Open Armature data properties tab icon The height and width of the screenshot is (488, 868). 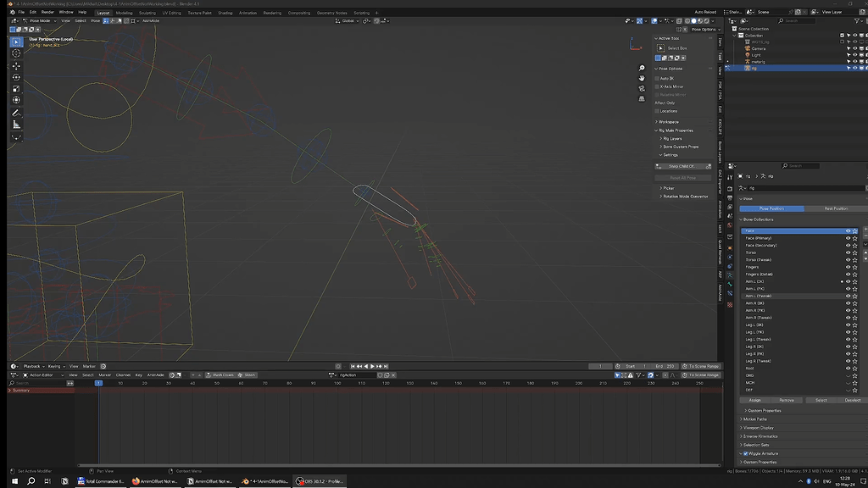[x=730, y=275]
